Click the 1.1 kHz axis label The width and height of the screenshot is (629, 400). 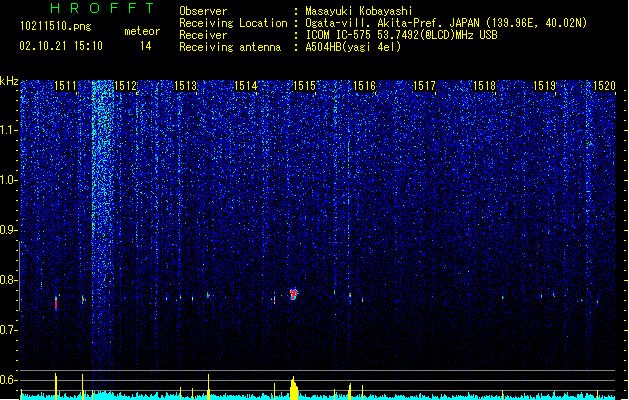pyautogui.click(x=9, y=130)
